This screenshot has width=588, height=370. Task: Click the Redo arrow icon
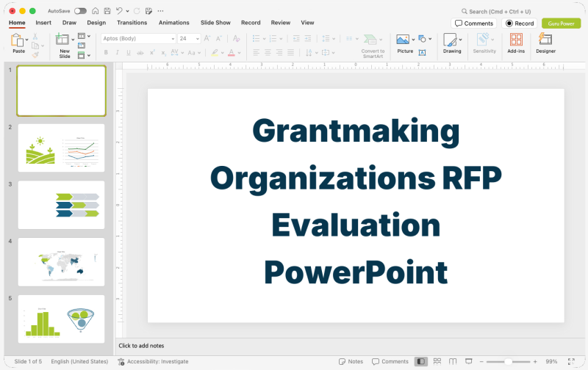137,11
